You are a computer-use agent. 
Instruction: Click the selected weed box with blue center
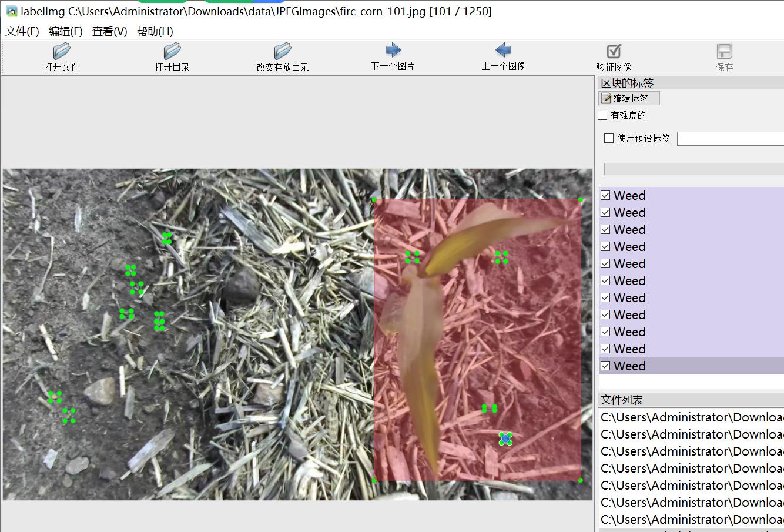505,439
